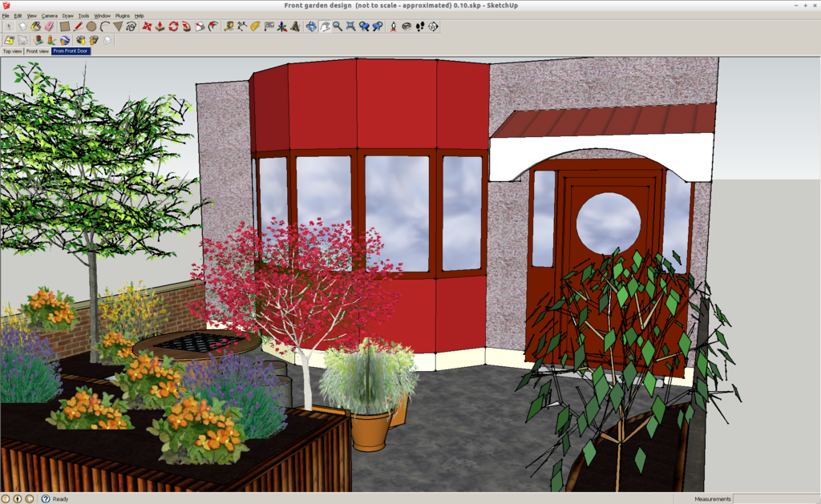Select the Eraser tool
The width and height of the screenshot is (821, 504).
[49, 26]
